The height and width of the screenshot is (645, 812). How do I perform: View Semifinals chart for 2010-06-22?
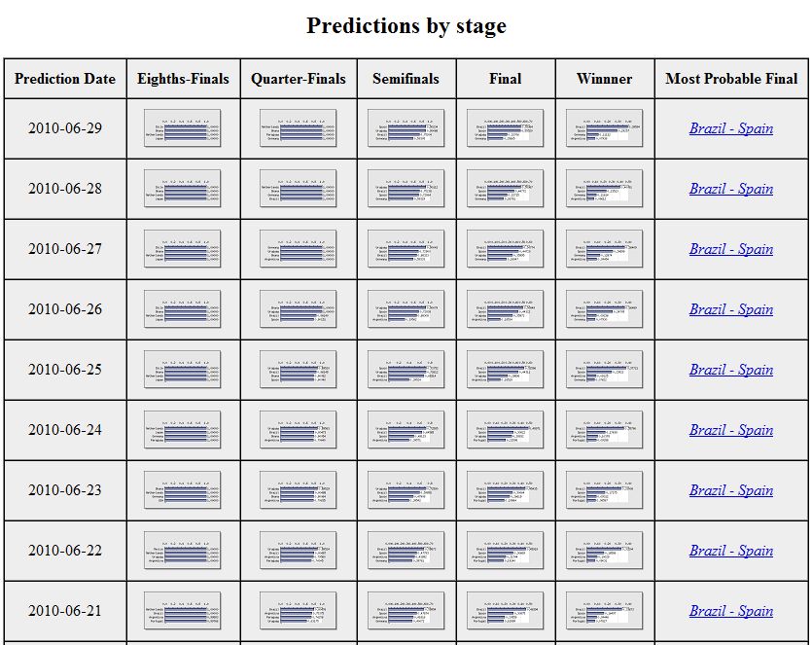406,551
